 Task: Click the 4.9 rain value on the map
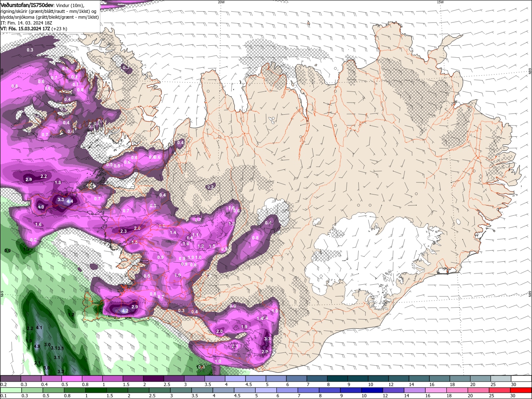tap(37, 346)
